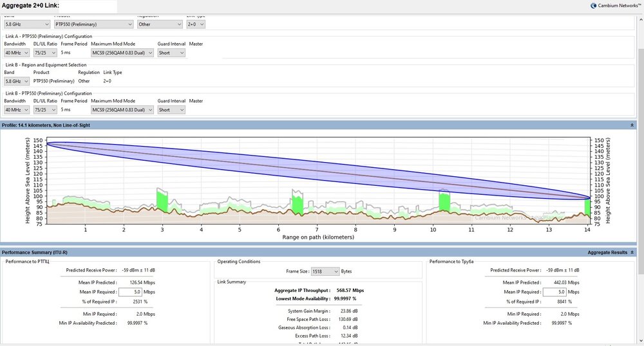Click the obstruction near 3 km on profile

(162, 201)
